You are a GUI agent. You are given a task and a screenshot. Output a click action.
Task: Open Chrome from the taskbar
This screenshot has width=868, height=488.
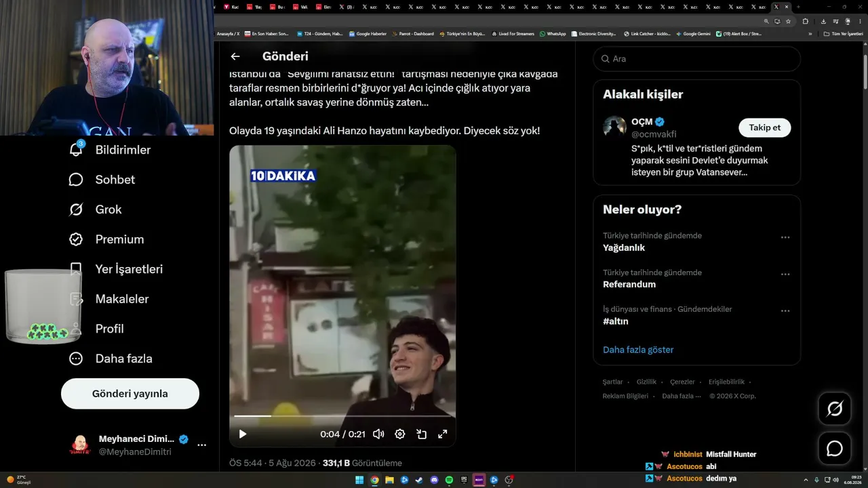(x=374, y=480)
